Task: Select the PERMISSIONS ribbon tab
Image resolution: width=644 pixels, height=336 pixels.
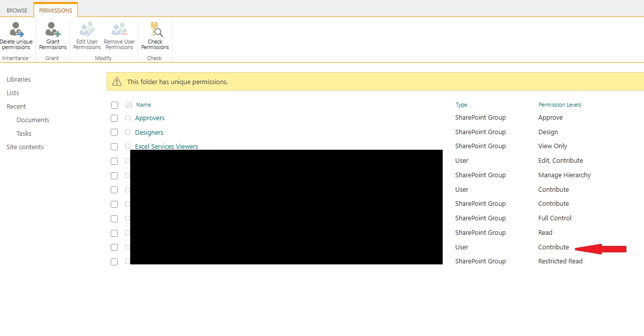Action: [56, 11]
